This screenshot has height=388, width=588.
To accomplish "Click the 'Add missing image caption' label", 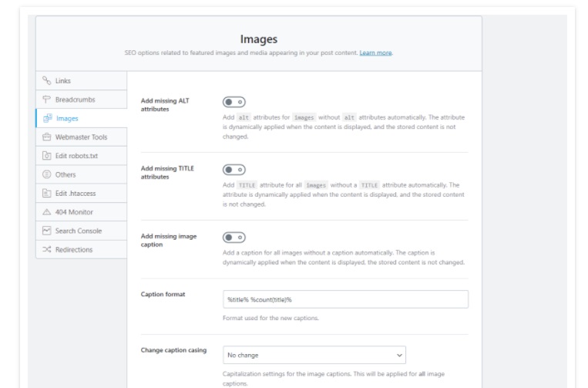I will (x=168, y=240).
